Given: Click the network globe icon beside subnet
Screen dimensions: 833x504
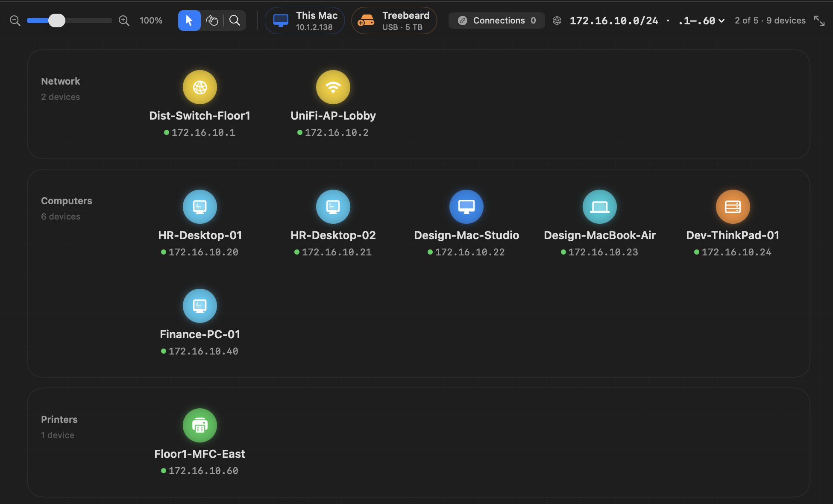Looking at the screenshot, I should coord(557,21).
